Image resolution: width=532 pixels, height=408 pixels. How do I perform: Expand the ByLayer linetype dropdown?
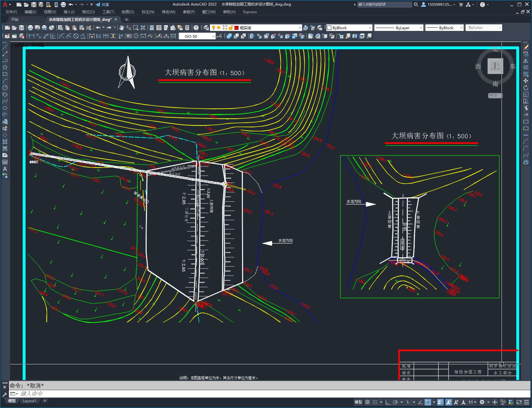[421, 28]
